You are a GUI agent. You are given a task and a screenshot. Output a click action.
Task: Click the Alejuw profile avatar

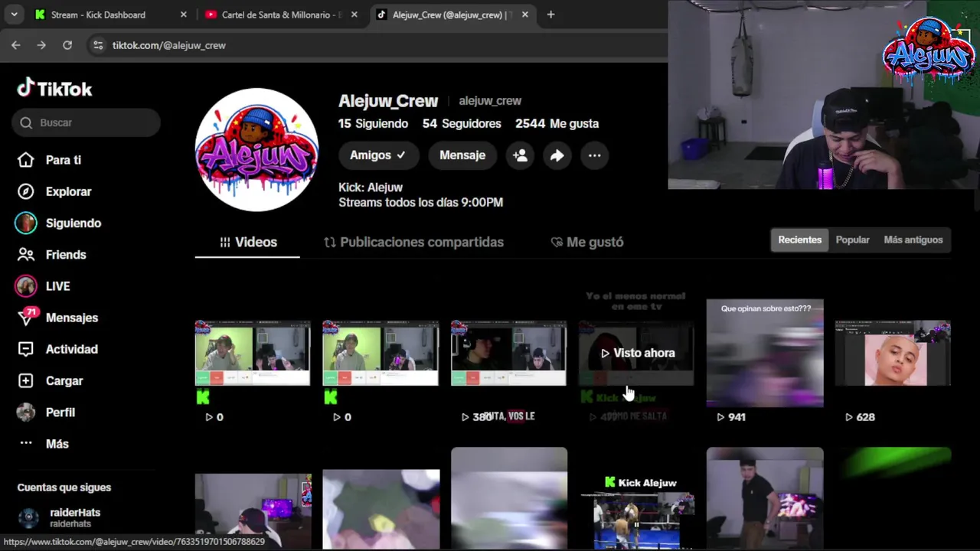tap(256, 149)
